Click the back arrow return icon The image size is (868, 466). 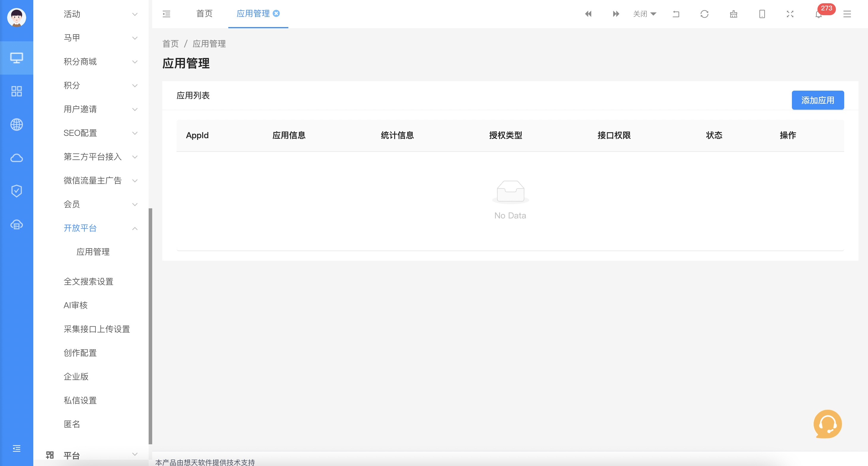click(676, 14)
